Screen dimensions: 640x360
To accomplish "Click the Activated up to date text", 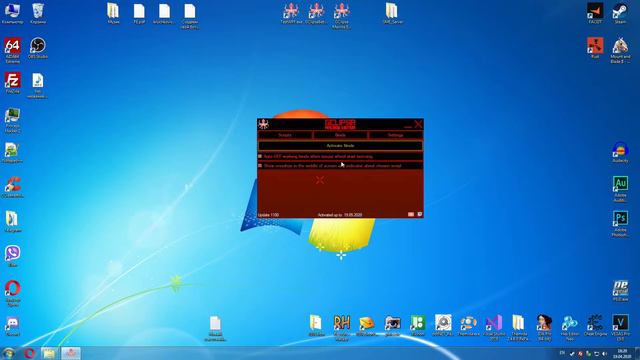I will (x=340, y=215).
